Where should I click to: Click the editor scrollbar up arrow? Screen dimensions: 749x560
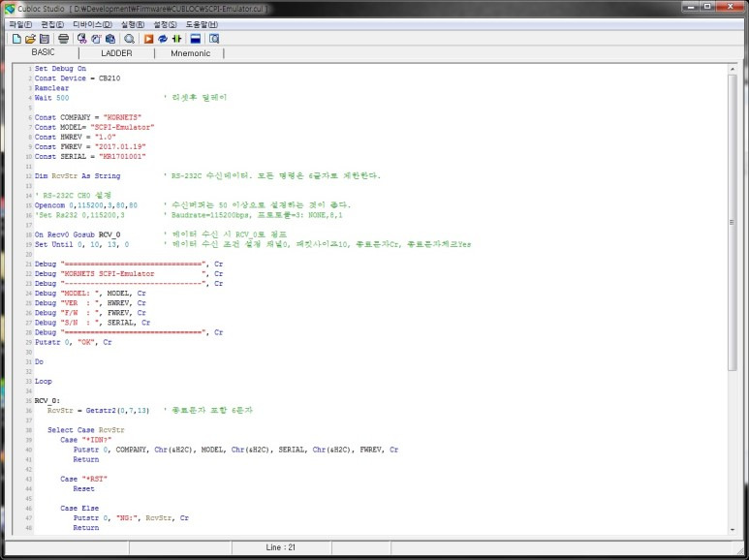(733, 70)
